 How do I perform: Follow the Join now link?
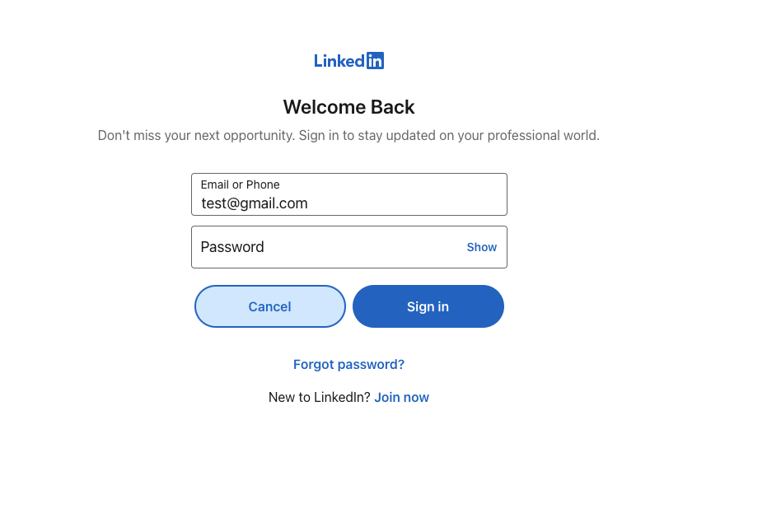click(401, 398)
